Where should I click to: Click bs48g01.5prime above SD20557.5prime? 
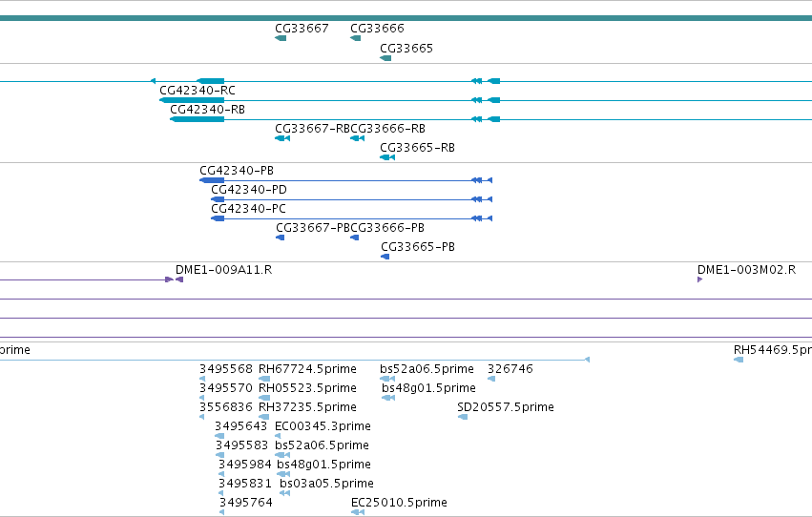428,388
